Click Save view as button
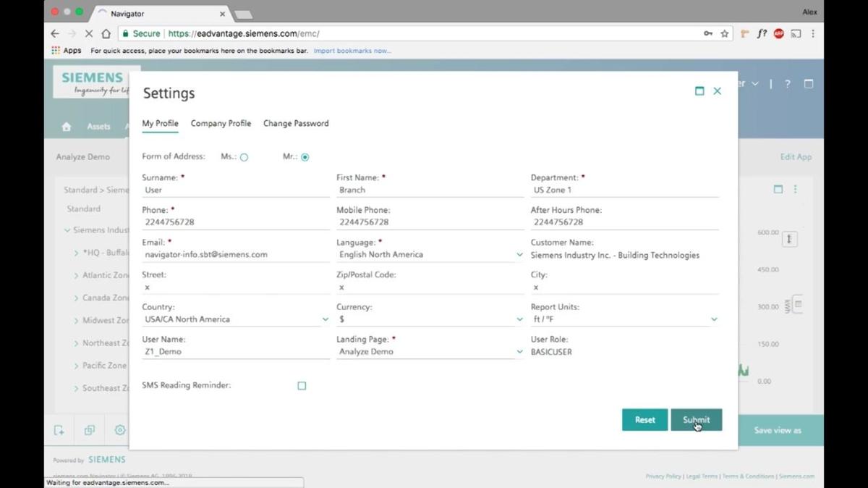Image resolution: width=868 pixels, height=488 pixels. coord(777,430)
